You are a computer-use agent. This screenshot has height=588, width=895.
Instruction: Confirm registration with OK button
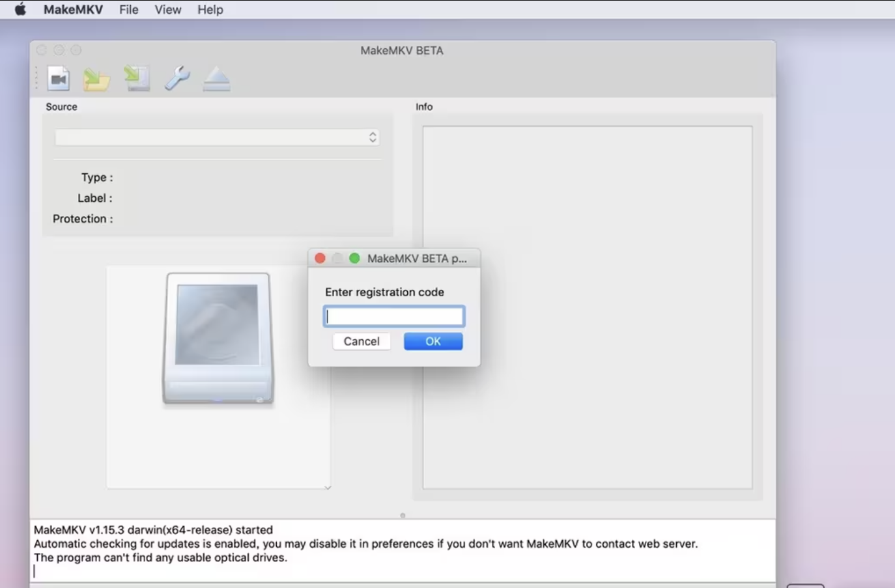433,341
